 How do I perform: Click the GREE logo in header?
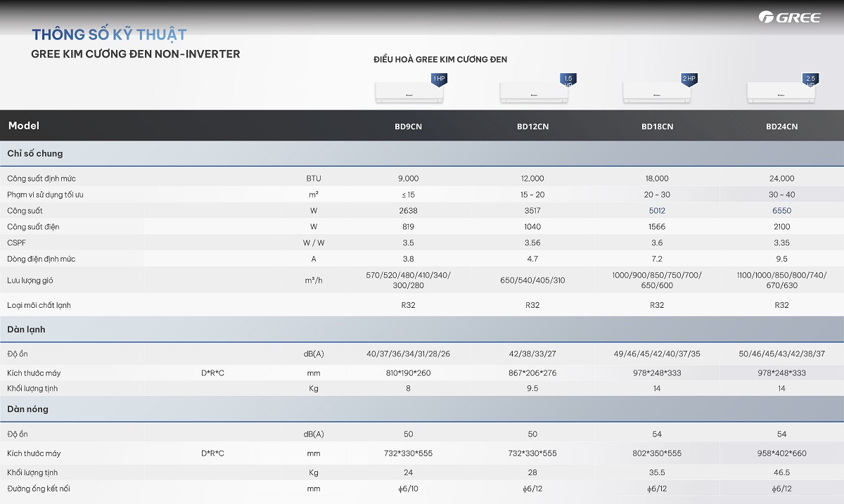(x=789, y=17)
